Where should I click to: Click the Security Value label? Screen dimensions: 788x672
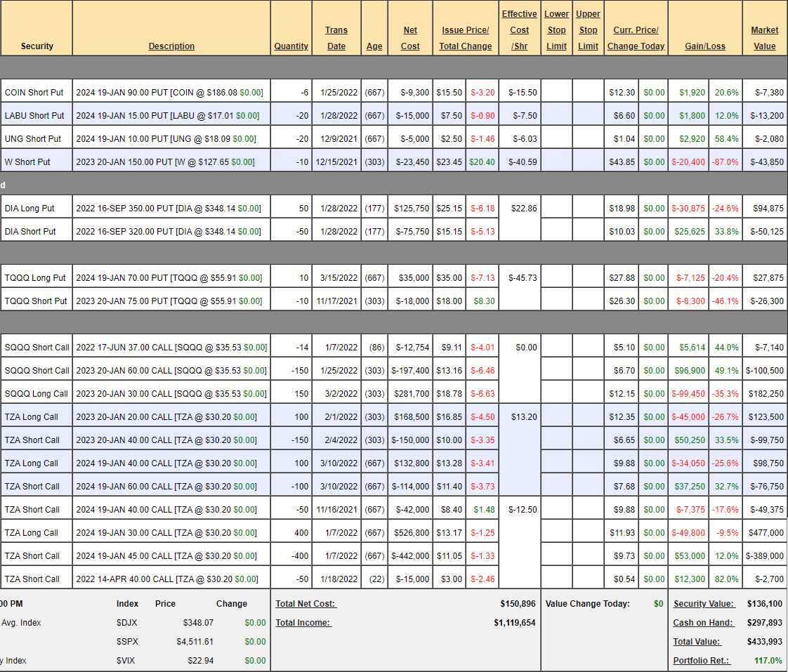click(x=704, y=604)
